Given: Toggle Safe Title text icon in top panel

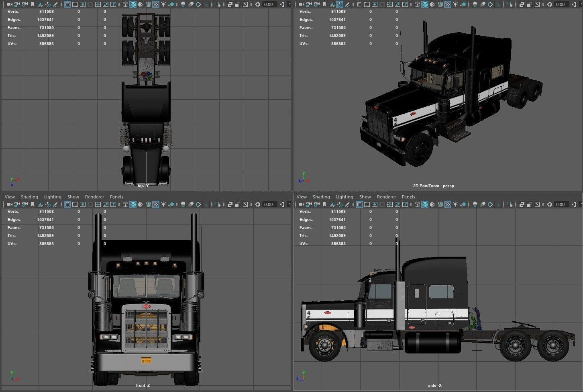Looking at the screenshot, I should [113, 4].
